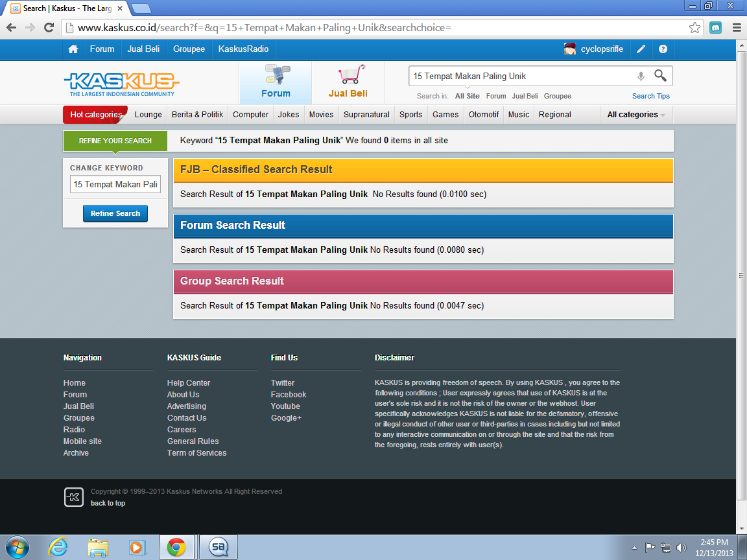747x560 pixels.
Task: Open the Twitter footer link
Action: point(283,383)
